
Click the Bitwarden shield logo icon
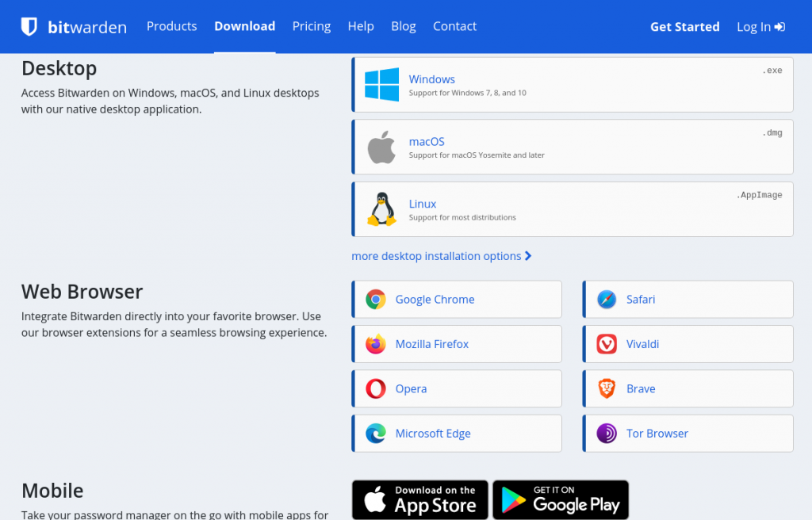pos(29,27)
